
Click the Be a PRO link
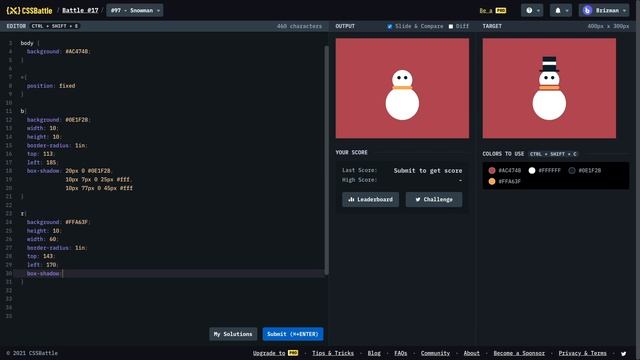coord(493,11)
